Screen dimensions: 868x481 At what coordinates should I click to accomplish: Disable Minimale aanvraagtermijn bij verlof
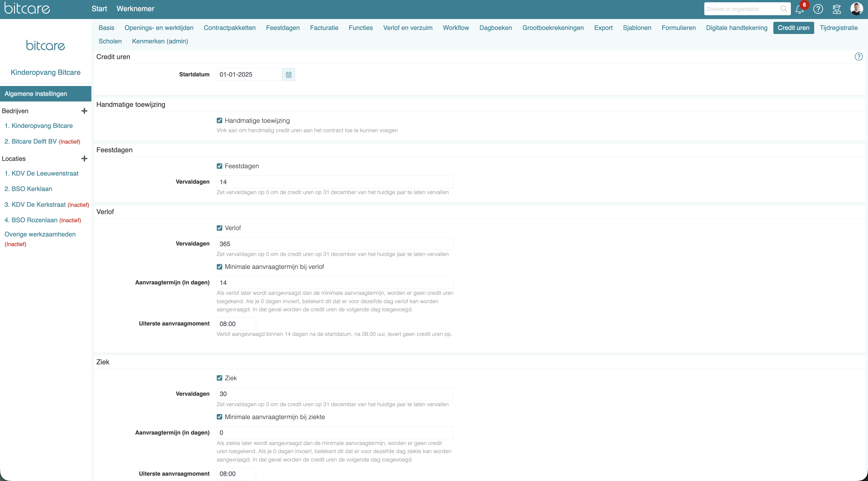(x=219, y=267)
